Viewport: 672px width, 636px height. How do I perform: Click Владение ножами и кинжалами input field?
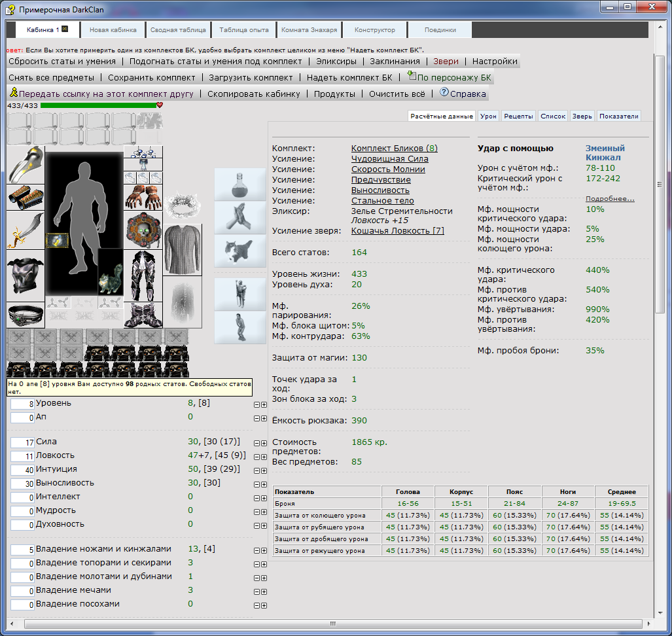tap(22, 550)
